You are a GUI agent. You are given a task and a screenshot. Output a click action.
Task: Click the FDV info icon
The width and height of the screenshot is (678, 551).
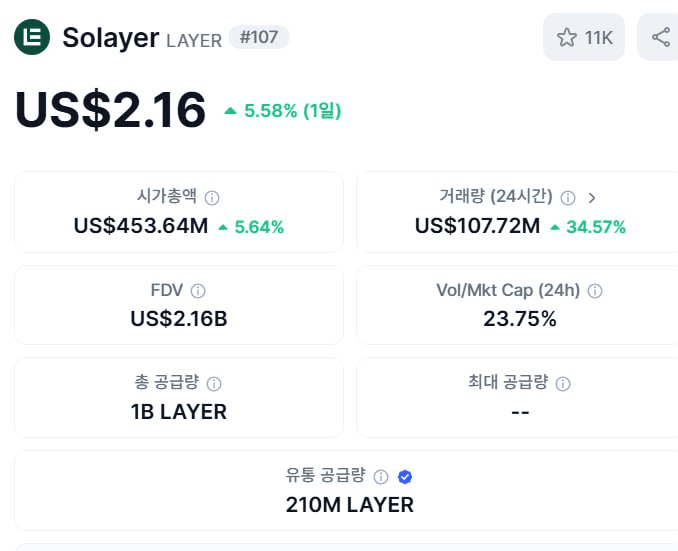(x=198, y=291)
